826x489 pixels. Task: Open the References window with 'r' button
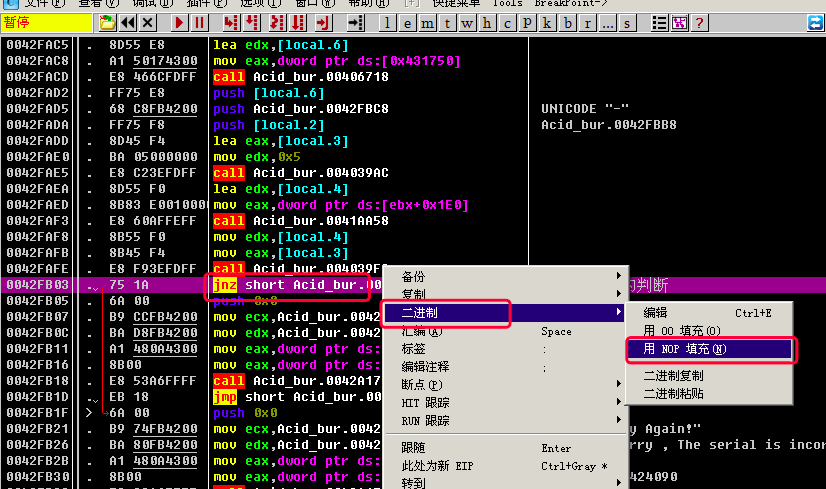[588, 23]
